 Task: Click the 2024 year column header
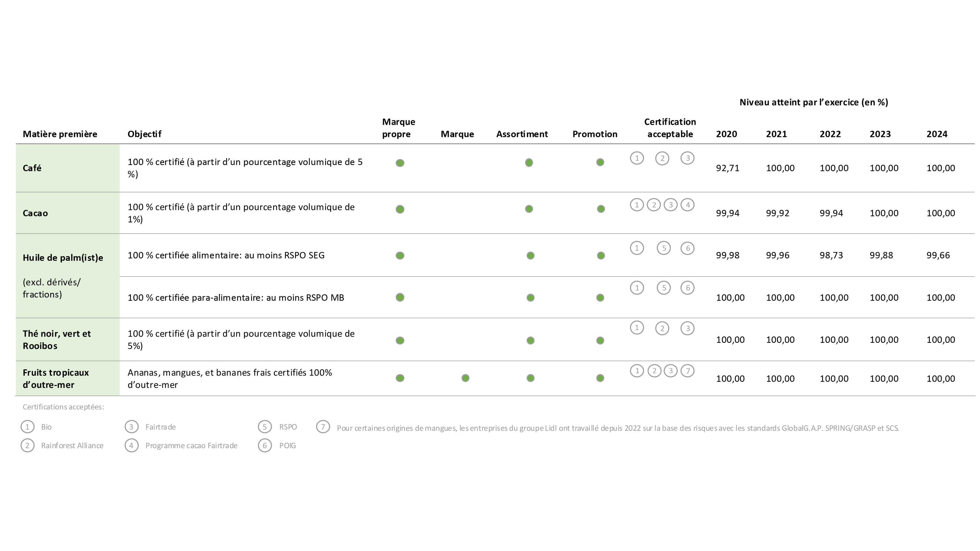click(937, 134)
